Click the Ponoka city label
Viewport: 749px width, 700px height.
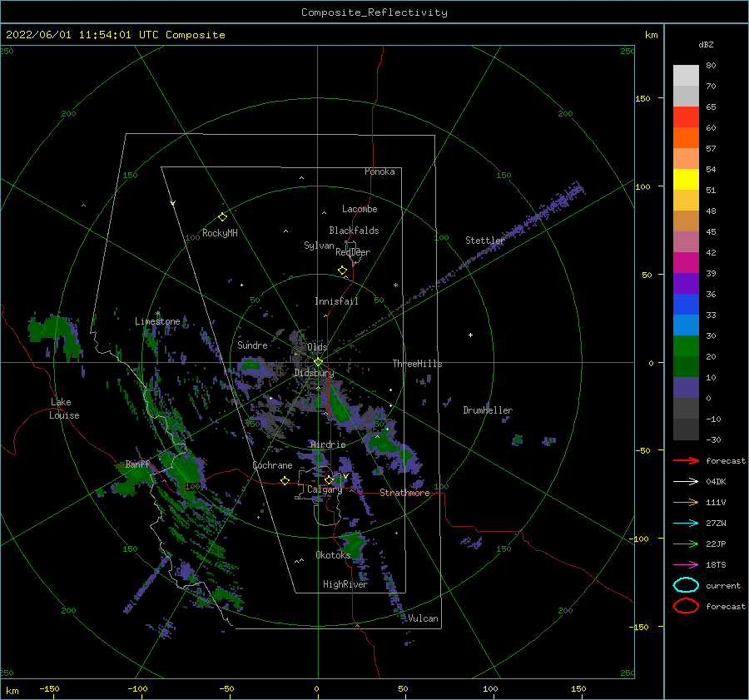(379, 171)
